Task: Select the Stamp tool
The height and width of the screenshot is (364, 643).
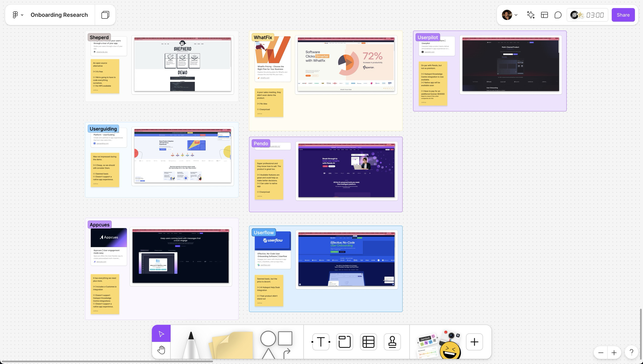Action: point(392,342)
